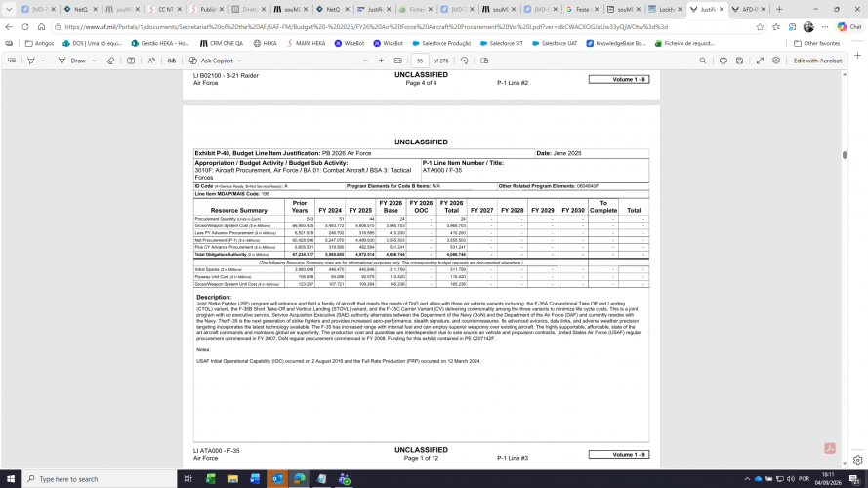The width and height of the screenshot is (868, 488).
Task: Open the Salesforce Produção bookmark
Action: pos(441,43)
